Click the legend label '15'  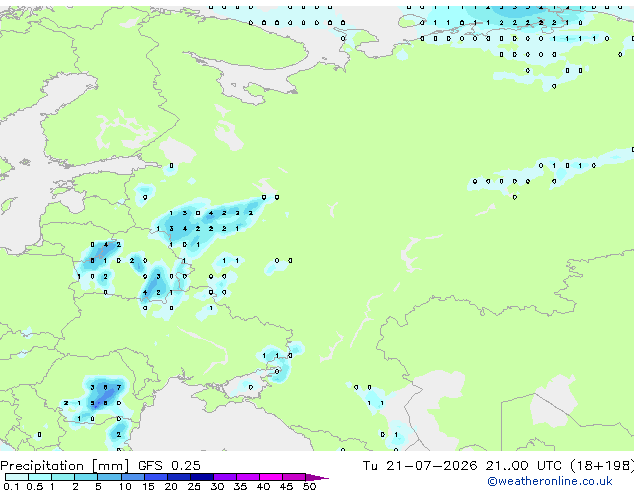point(148,486)
